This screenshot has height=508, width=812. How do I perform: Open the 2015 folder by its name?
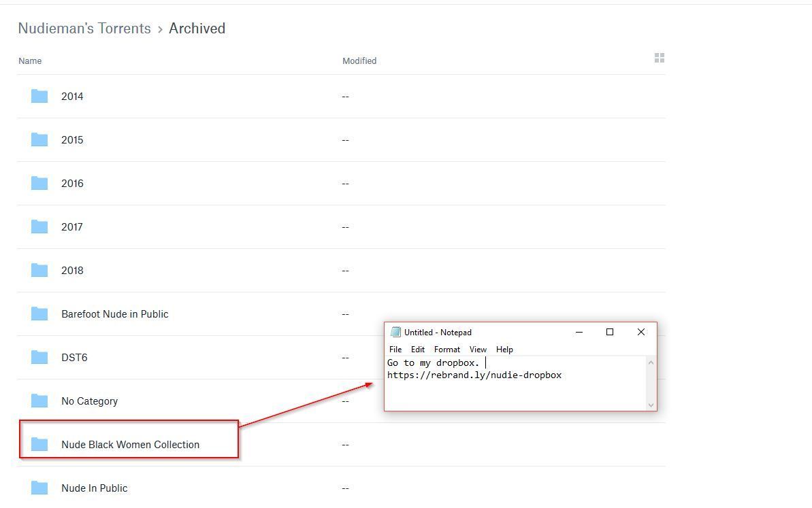(x=72, y=140)
